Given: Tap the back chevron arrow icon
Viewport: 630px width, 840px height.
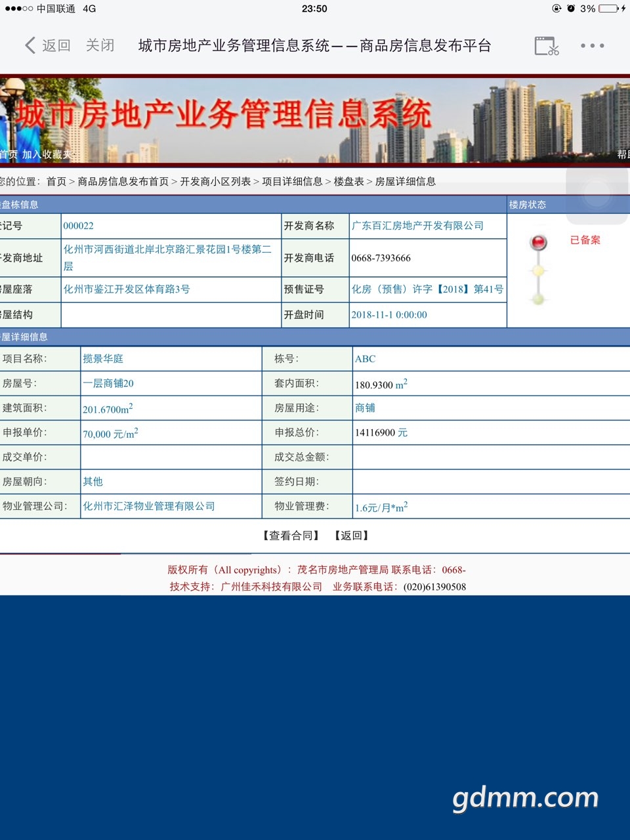Looking at the screenshot, I should point(30,45).
